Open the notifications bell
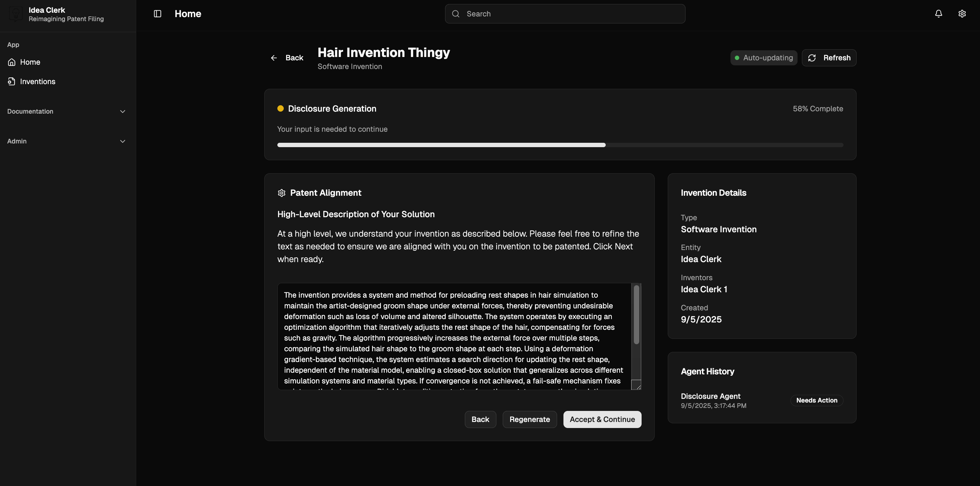 point(938,14)
